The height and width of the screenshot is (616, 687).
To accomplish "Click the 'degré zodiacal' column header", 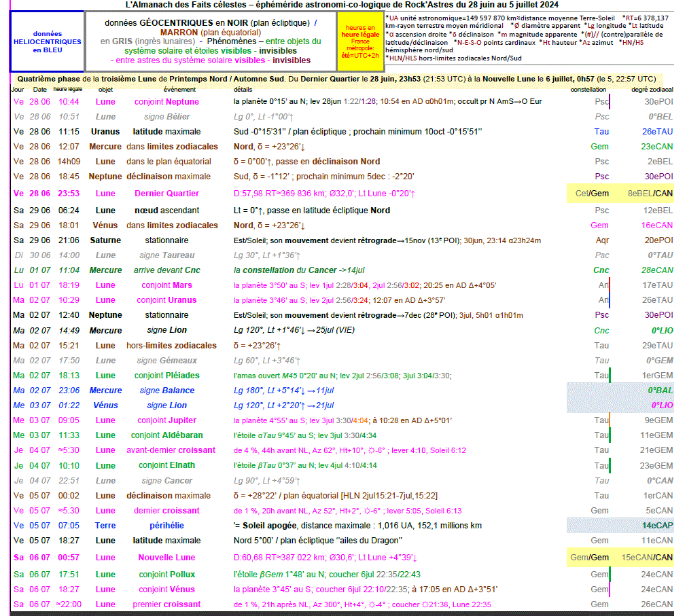I will pos(652,90).
